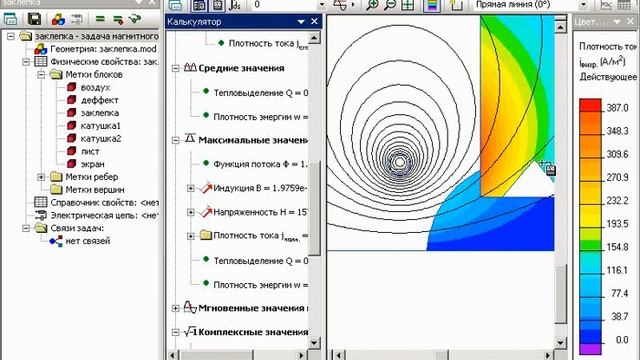Select the заклепка block label
The width and height of the screenshot is (640, 360).
click(100, 113)
